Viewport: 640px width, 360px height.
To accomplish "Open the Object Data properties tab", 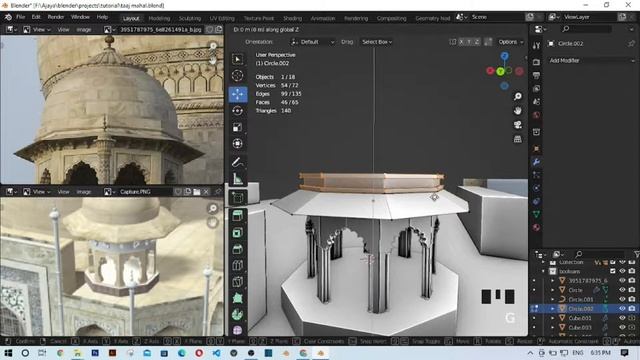I will 536,214.
